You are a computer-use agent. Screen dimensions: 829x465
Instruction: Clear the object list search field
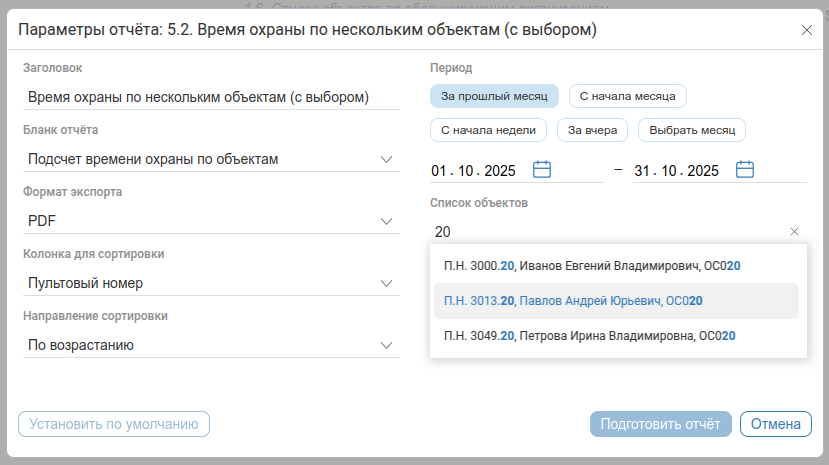(794, 232)
